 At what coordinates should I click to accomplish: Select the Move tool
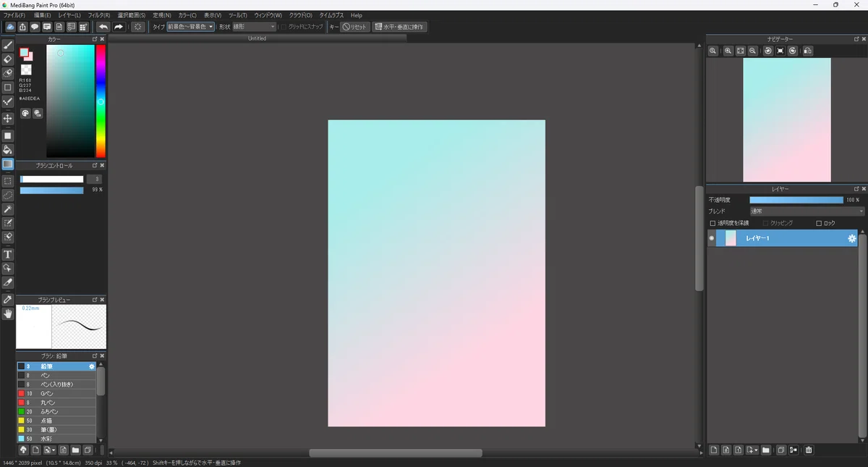coord(8,118)
